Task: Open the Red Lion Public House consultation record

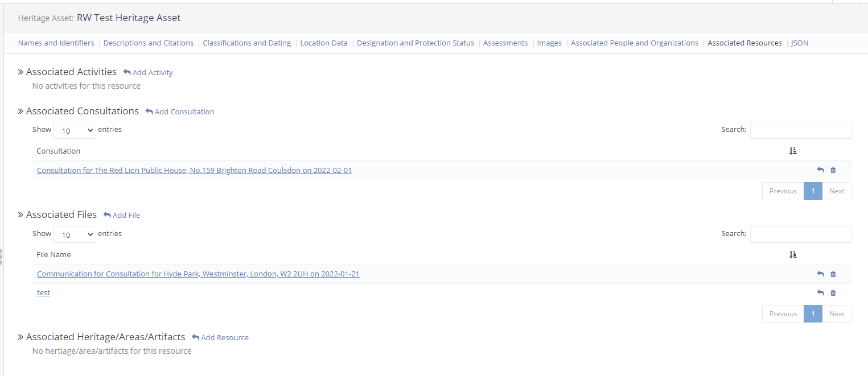Action: coord(194,170)
